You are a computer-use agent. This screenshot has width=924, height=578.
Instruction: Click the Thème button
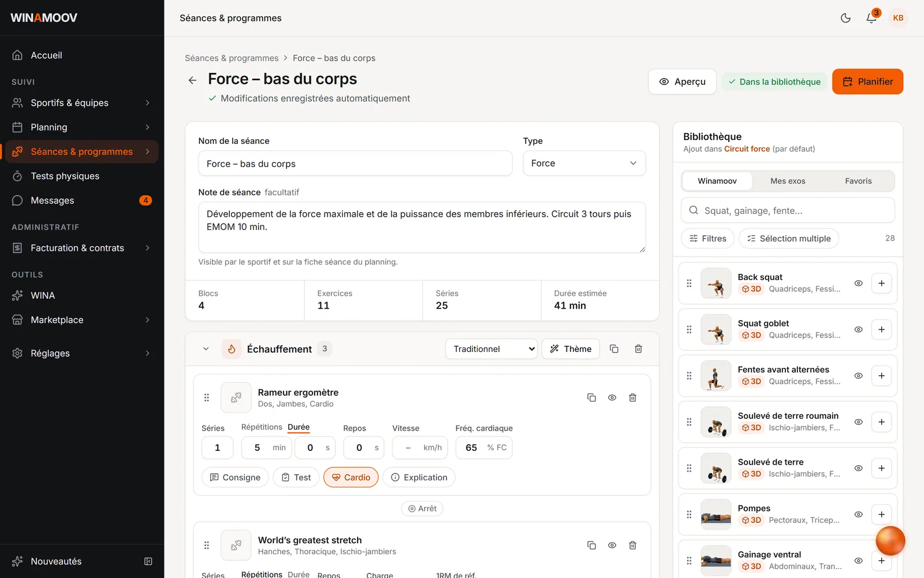(571, 349)
